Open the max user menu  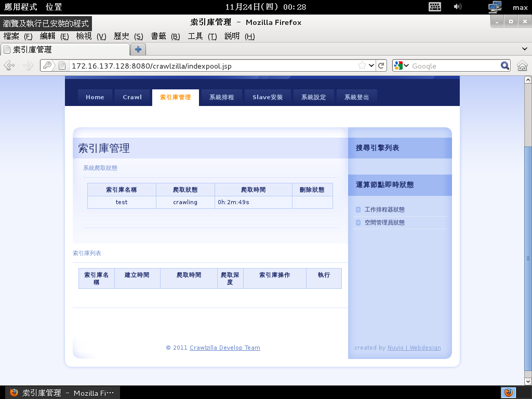pyautogui.click(x=520, y=7)
